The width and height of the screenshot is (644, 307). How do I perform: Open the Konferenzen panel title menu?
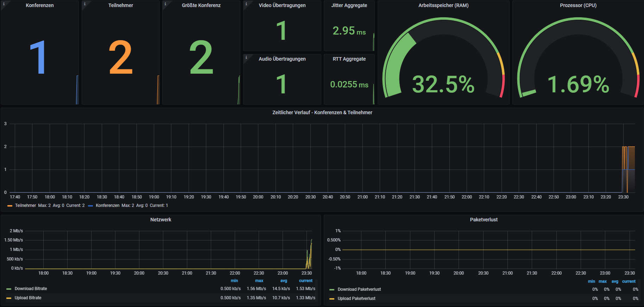pos(40,5)
